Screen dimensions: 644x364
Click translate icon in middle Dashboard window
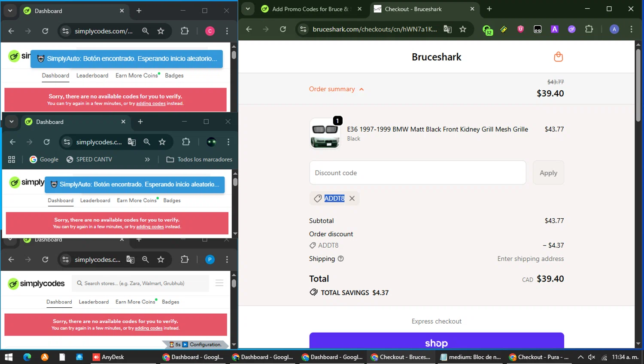(x=132, y=142)
